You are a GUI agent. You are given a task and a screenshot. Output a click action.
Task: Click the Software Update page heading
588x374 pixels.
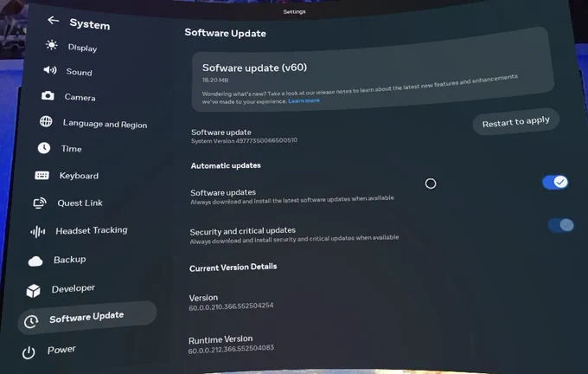[225, 33]
